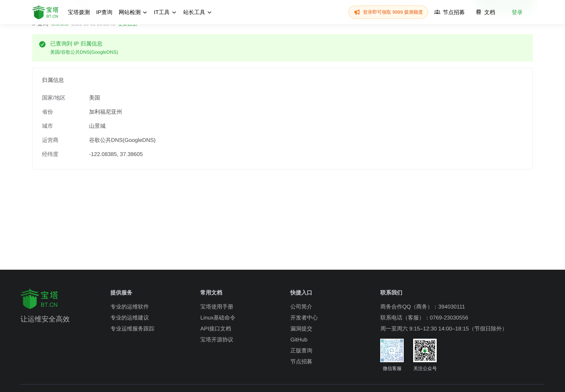This screenshot has height=392, width=565.
Task: Click the 登录 button
Action: click(x=517, y=13)
